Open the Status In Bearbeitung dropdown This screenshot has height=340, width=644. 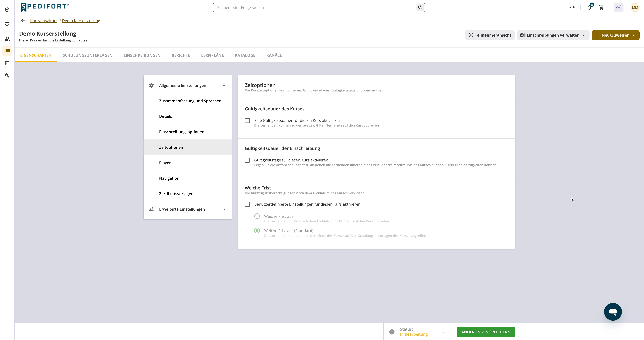(417, 332)
